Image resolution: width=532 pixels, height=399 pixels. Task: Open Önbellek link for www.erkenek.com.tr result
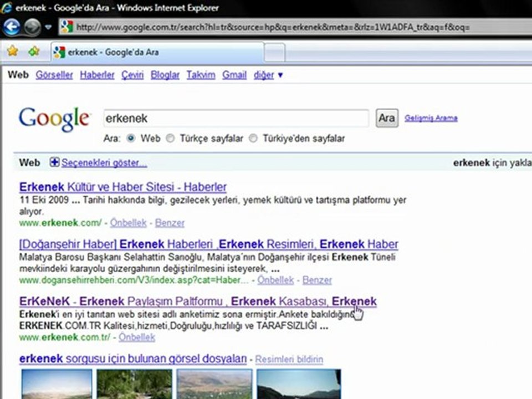coord(137,337)
